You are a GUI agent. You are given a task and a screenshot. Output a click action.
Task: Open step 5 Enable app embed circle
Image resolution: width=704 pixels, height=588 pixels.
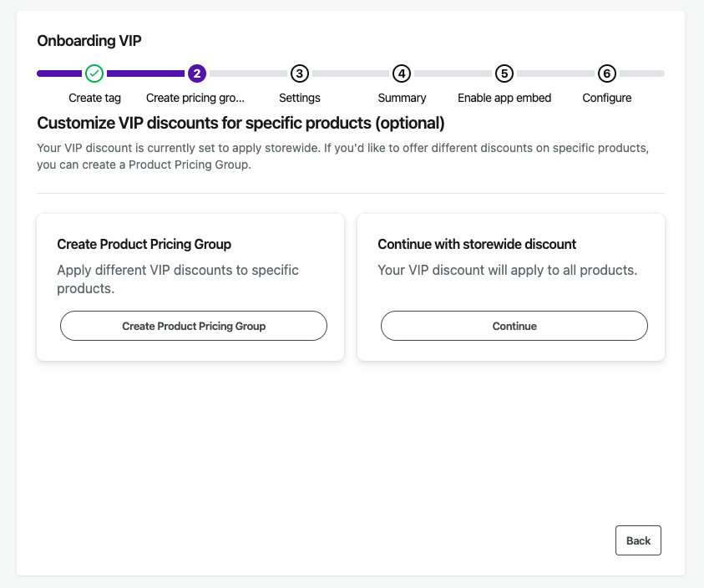coord(504,73)
